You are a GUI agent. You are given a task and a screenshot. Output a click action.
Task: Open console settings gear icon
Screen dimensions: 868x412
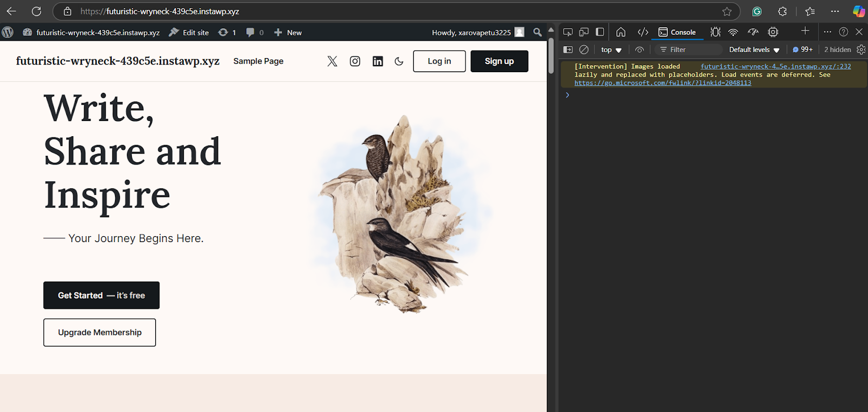point(861,49)
